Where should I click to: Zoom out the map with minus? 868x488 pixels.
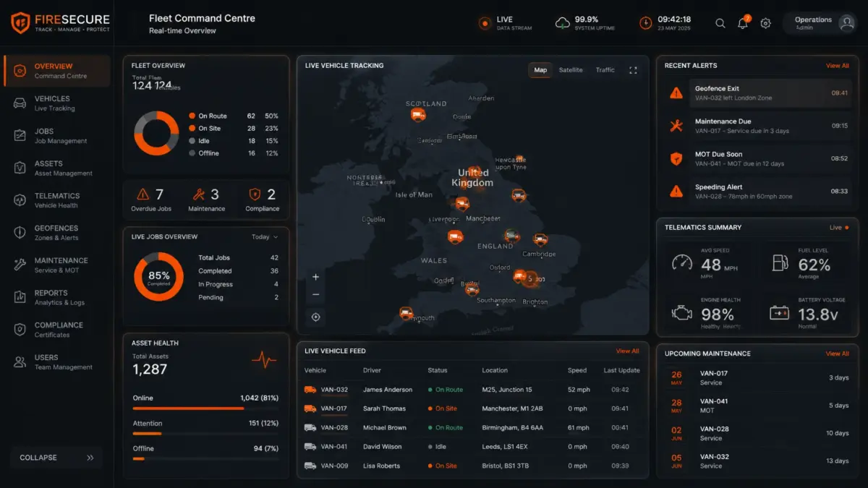point(316,295)
